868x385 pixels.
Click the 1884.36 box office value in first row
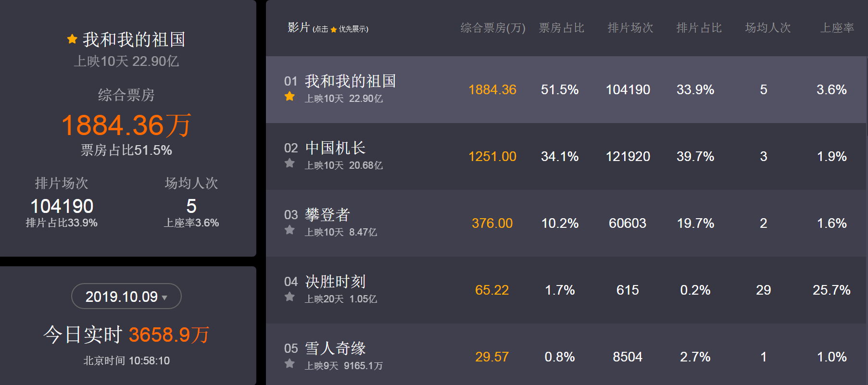(492, 89)
